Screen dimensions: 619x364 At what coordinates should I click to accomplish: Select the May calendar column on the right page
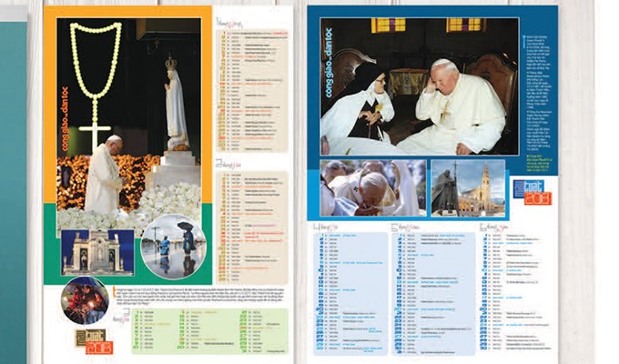click(x=433, y=293)
